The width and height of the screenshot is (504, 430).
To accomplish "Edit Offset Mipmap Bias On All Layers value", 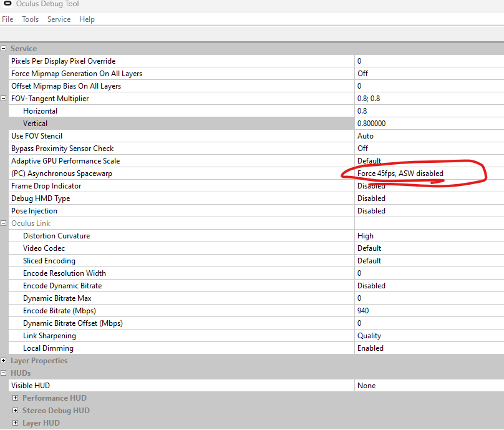I will 429,86.
